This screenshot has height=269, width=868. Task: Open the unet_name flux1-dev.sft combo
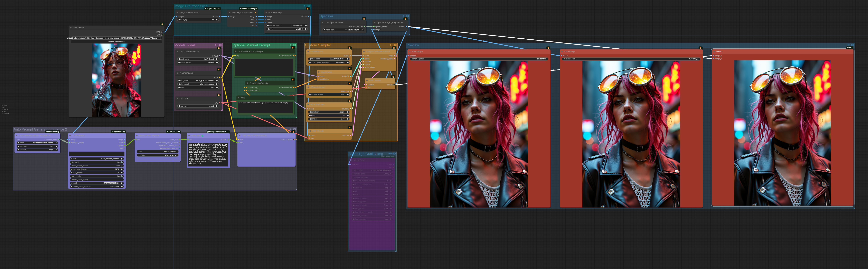click(198, 59)
